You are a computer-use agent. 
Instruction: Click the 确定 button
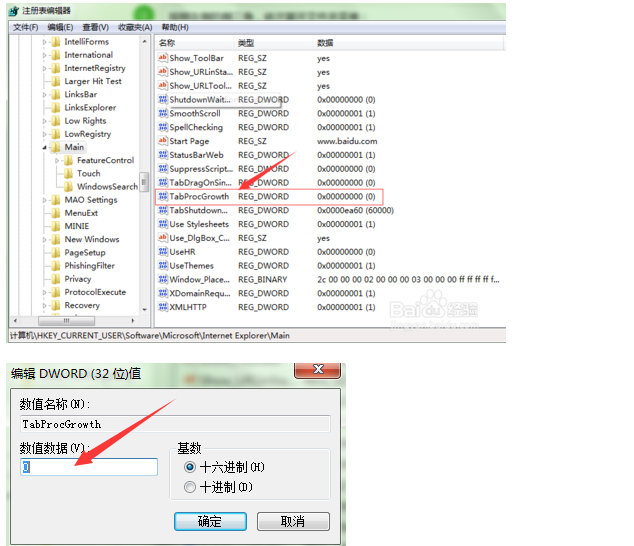(x=210, y=521)
